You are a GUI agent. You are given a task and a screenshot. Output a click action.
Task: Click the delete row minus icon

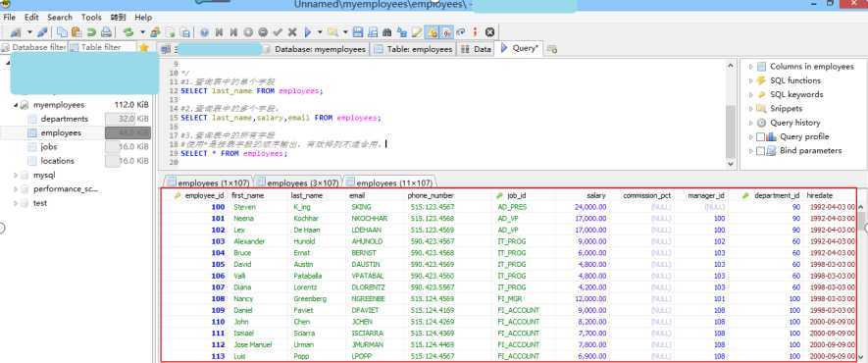coord(263,32)
